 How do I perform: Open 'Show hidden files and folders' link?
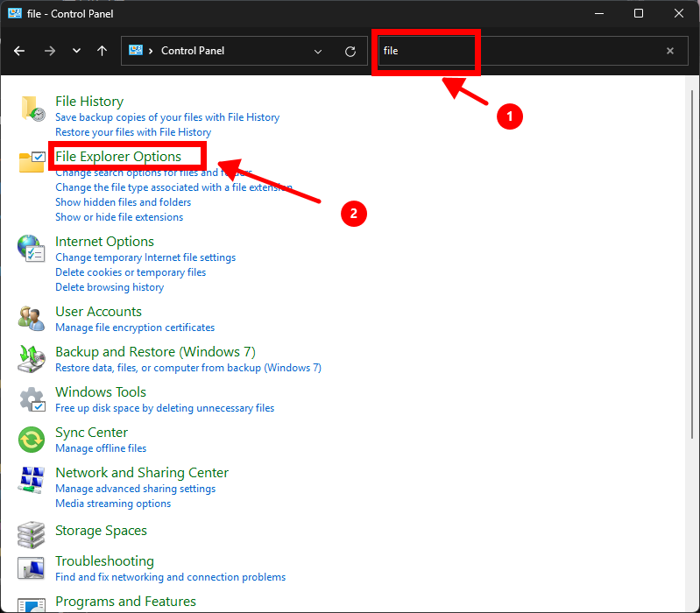(123, 202)
